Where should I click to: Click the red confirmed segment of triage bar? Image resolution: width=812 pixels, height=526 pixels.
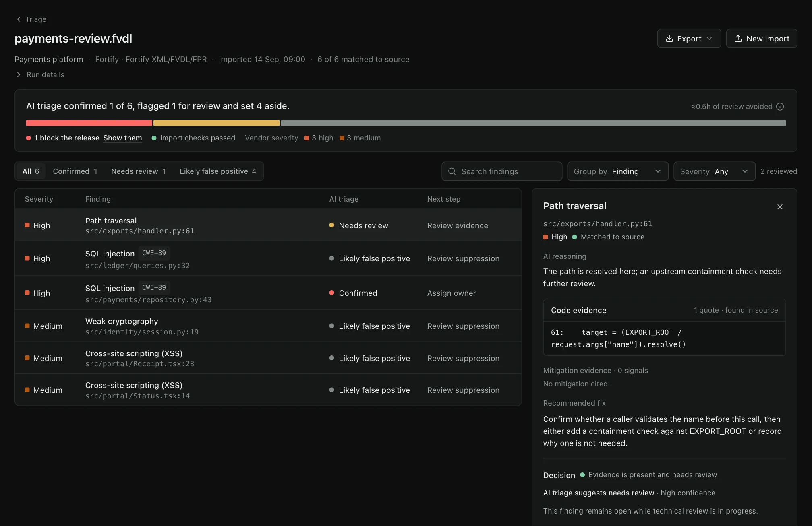[x=89, y=123]
